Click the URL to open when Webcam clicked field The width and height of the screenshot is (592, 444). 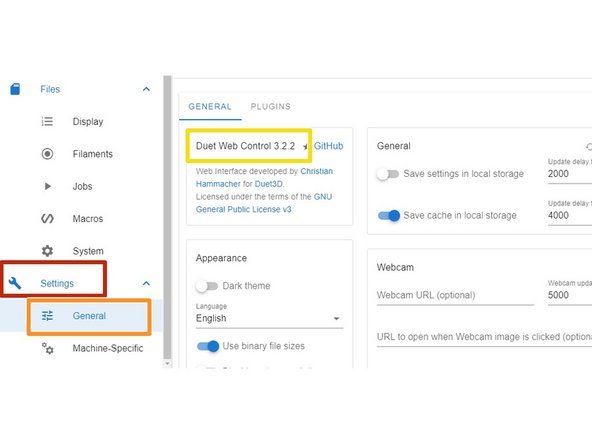coord(484,337)
